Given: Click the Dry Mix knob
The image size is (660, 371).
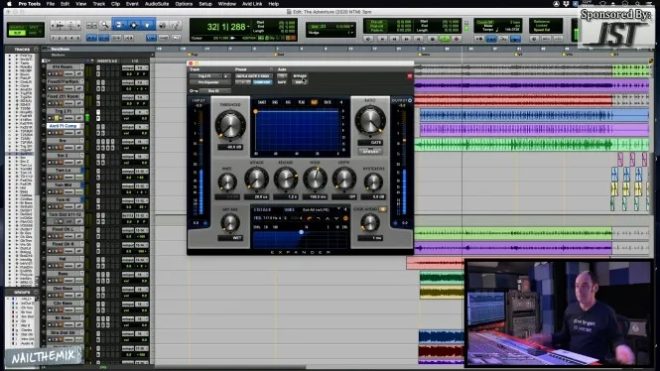Looking at the screenshot, I should (230, 223).
